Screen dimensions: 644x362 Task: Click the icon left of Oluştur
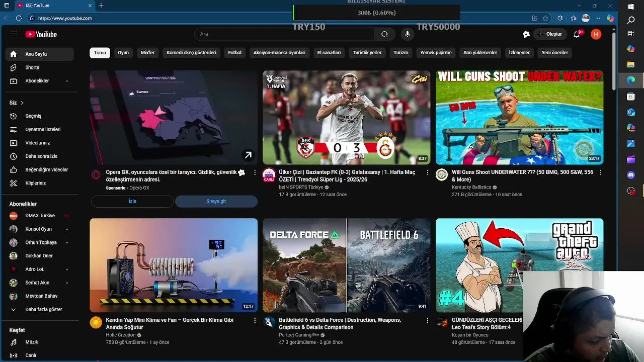coord(526,34)
